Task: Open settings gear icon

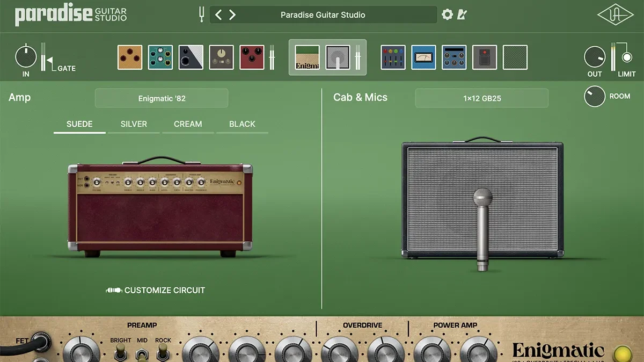Action: (447, 15)
